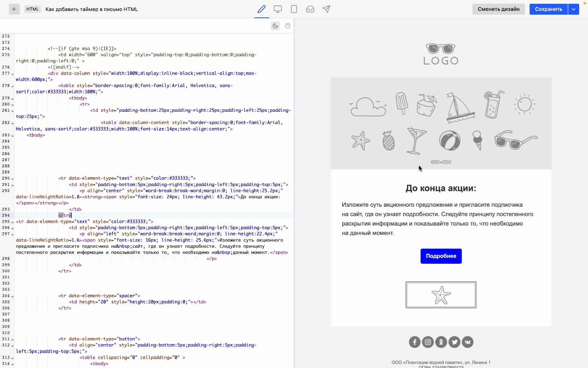Screen dimensions: 588x368
Task: Open editor help question mark icon
Action: click(288, 26)
